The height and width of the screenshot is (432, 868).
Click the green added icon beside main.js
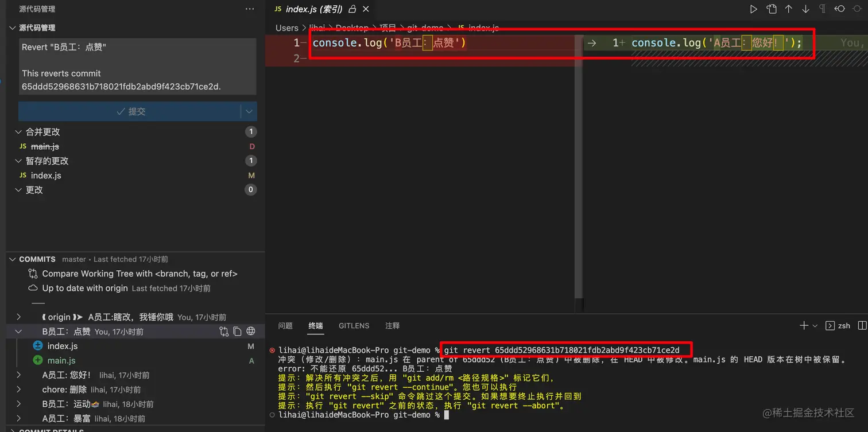[x=37, y=360]
